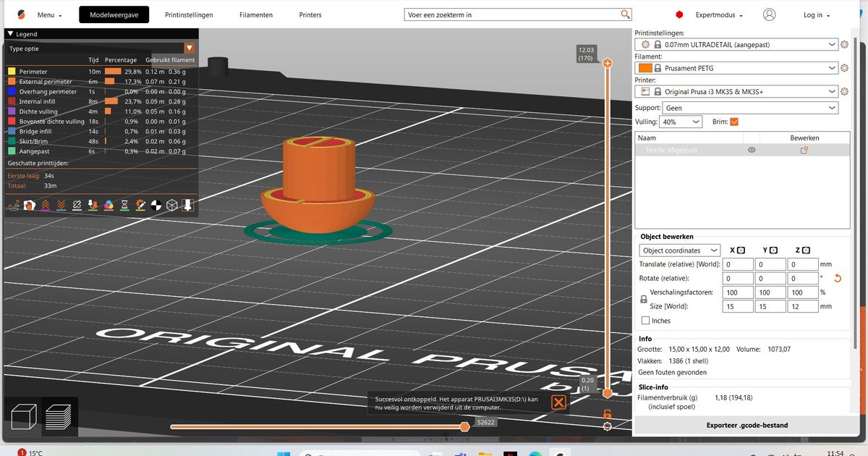Hide Terrific Migelo.stl with the eye toggle

click(751, 150)
